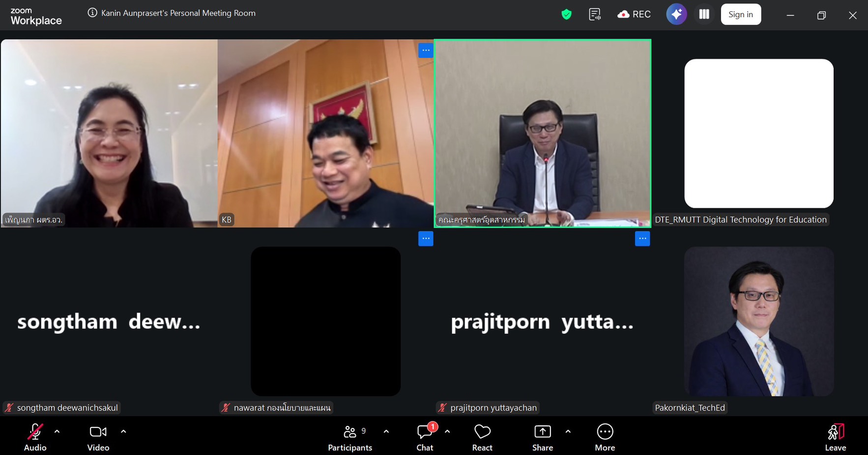Expand the Audio options chevron
This screenshot has width=868, height=455.
pyautogui.click(x=57, y=431)
